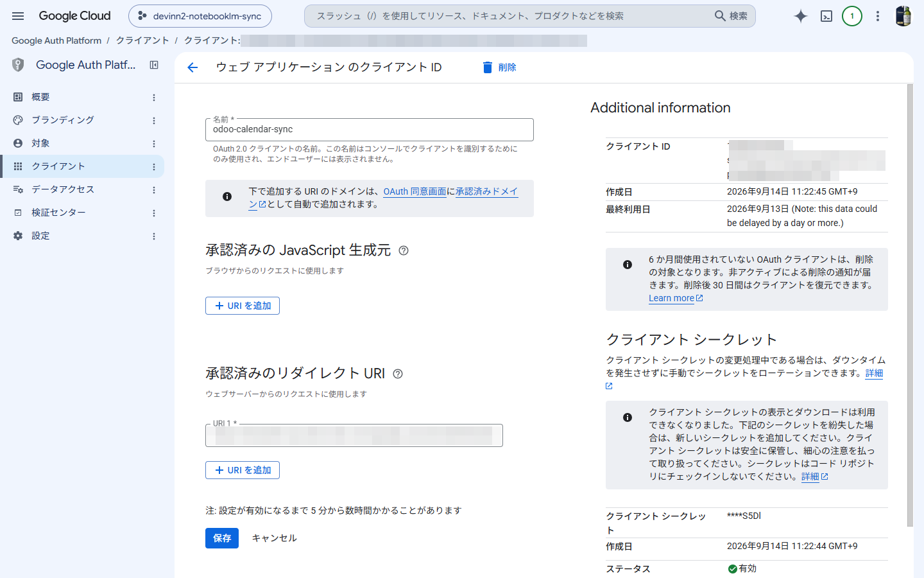Click the 検索 search button

coord(732,16)
